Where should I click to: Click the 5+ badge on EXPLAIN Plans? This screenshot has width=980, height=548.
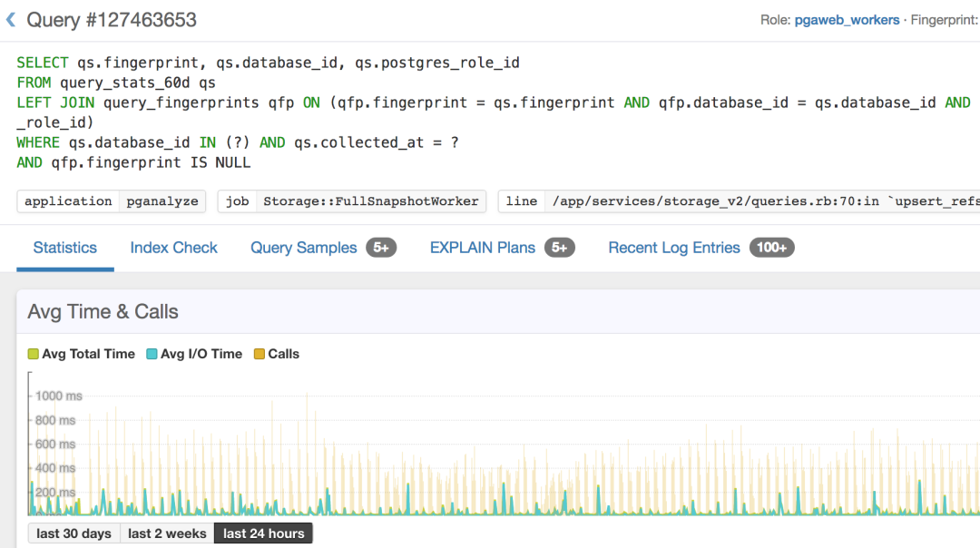tap(560, 248)
